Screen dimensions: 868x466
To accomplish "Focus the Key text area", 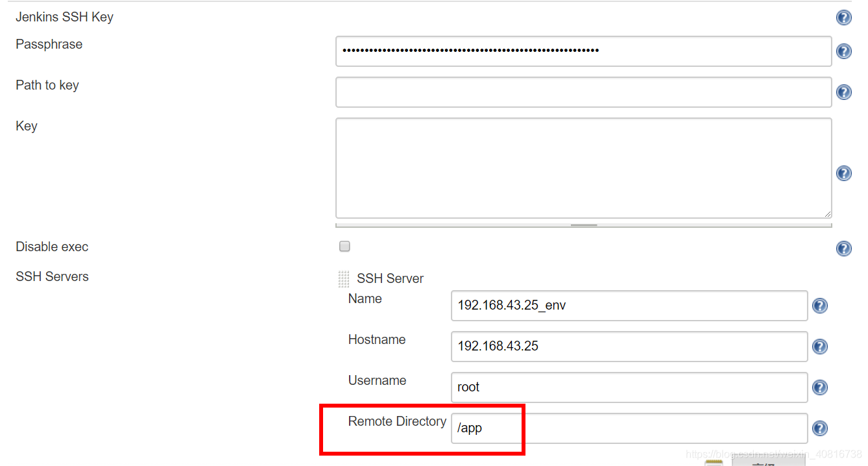I will (x=583, y=168).
